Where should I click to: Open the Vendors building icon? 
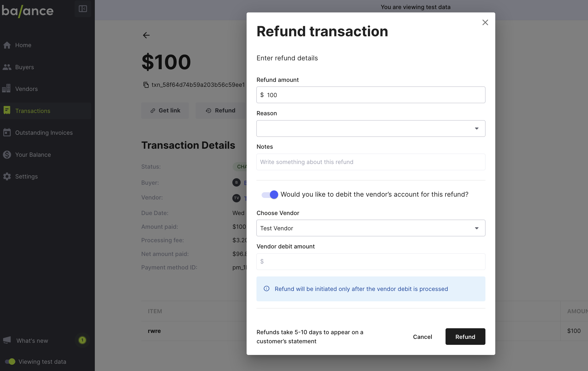tap(6, 89)
